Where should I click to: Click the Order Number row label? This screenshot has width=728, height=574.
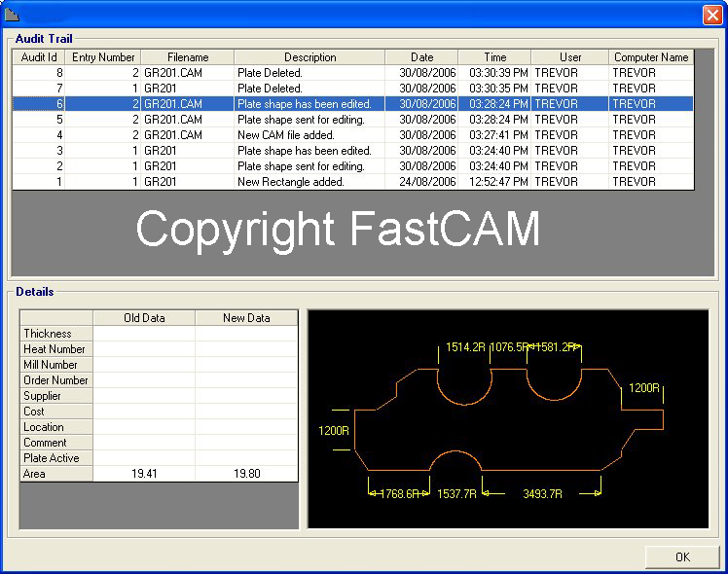[56, 380]
